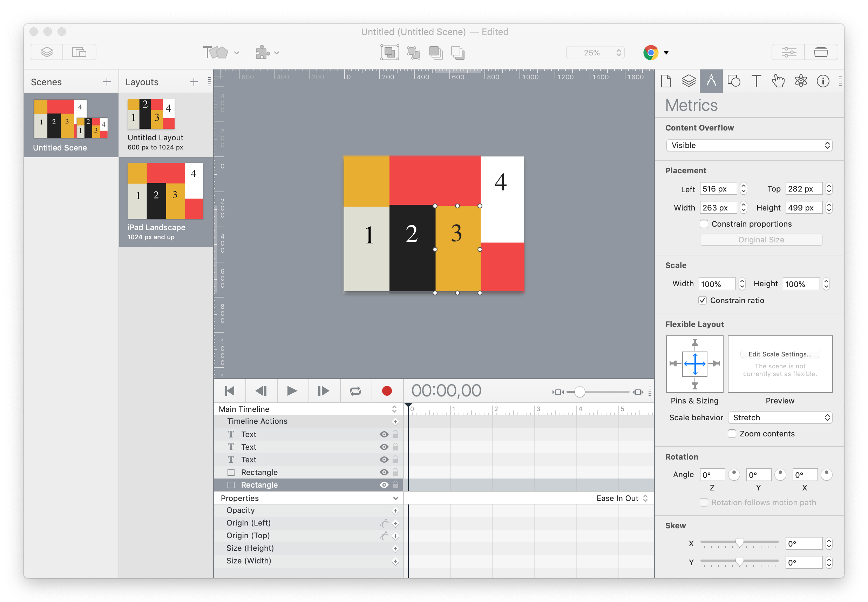This screenshot has width=868, height=602.
Task: Add Size (Width) keyframe diamond
Action: coord(395,562)
